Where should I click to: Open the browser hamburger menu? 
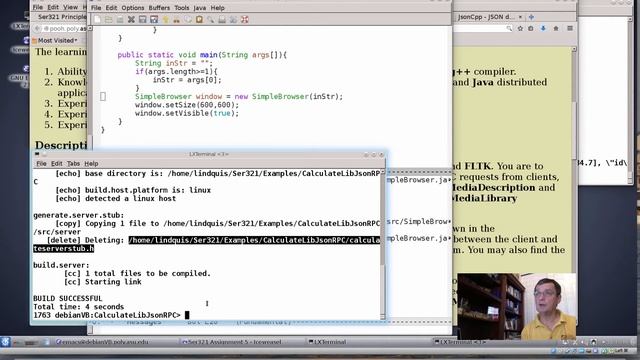pos(570,29)
